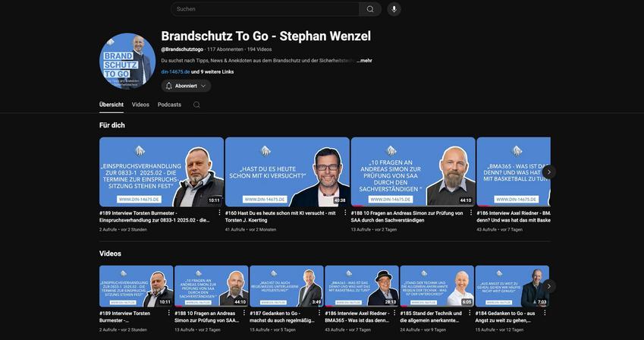Open options menu for #160 KI video
This screenshot has width=644, height=340.
[345, 212]
